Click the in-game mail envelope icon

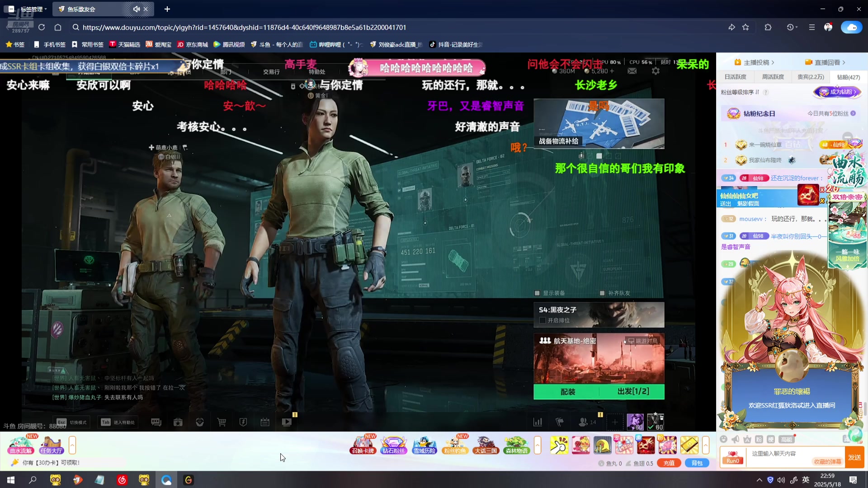pyautogui.click(x=632, y=71)
